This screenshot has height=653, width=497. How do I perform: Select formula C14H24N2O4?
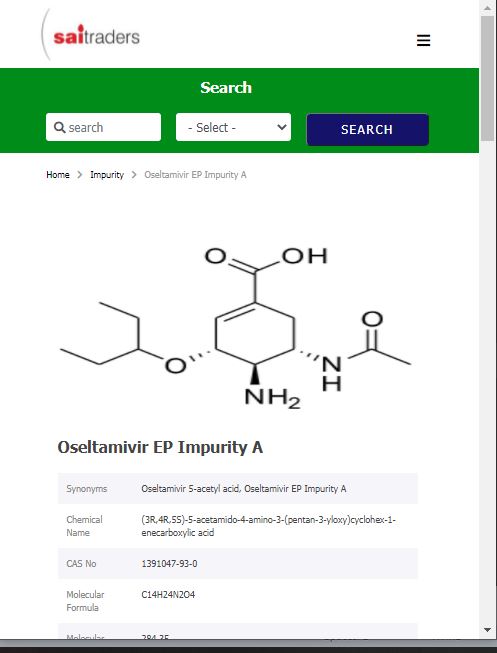pyautogui.click(x=168, y=595)
